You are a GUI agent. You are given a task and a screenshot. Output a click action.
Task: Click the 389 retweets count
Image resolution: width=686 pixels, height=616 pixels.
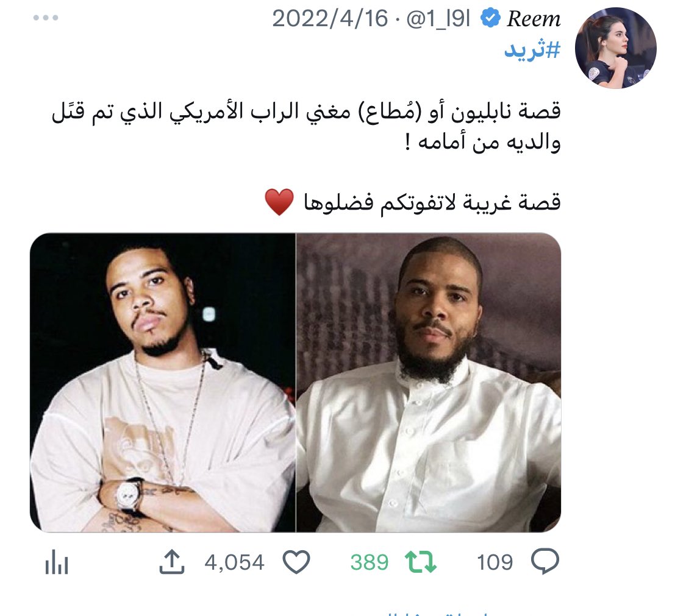pyautogui.click(x=370, y=562)
